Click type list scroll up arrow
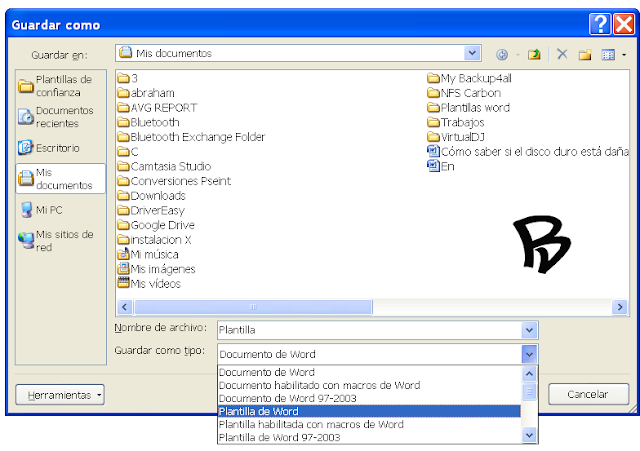Image resolution: width=640 pixels, height=451 pixels. pos(529,373)
